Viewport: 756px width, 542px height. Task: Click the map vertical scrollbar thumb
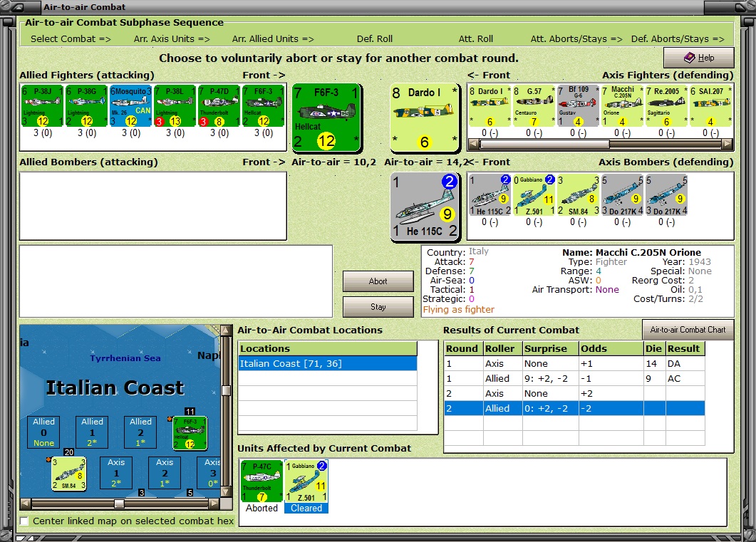click(x=225, y=390)
